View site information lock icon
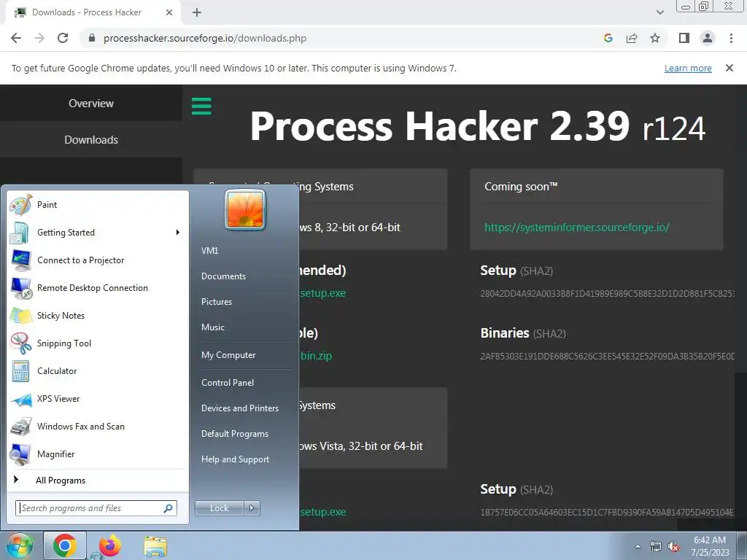The image size is (747, 560). (92, 38)
